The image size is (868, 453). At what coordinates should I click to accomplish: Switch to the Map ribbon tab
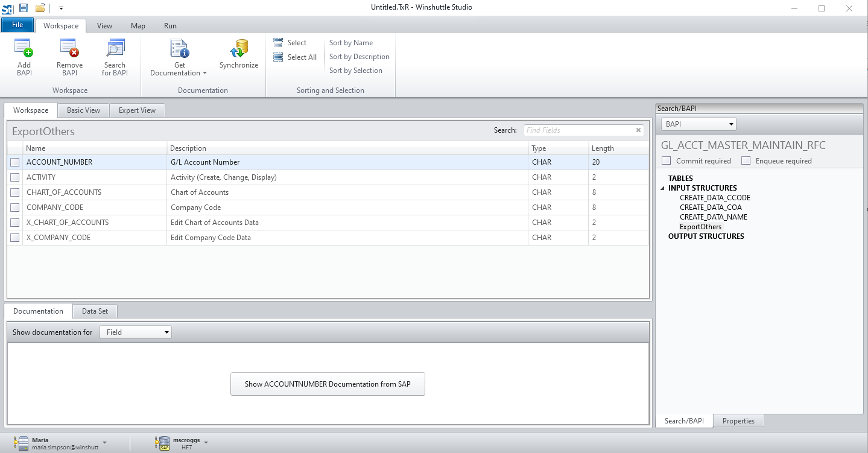pos(138,26)
